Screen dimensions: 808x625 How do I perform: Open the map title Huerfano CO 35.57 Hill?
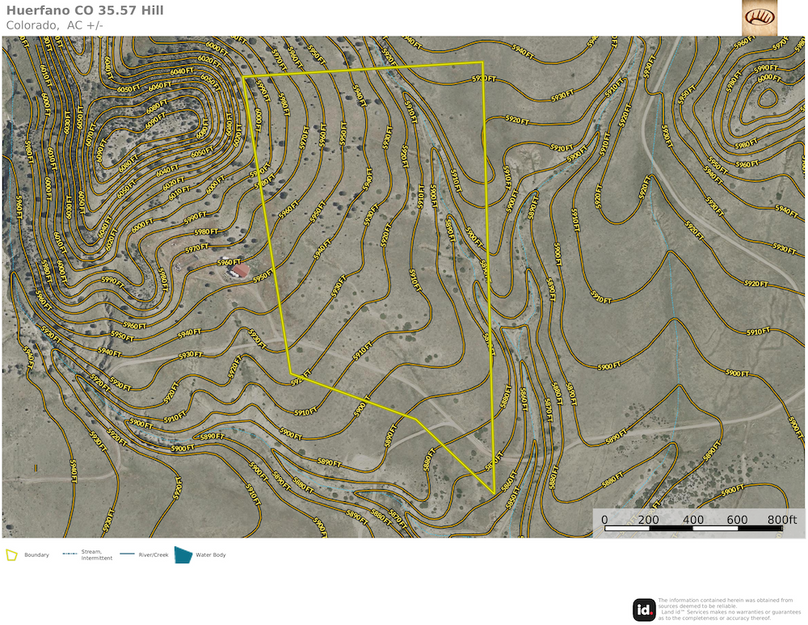point(87,13)
